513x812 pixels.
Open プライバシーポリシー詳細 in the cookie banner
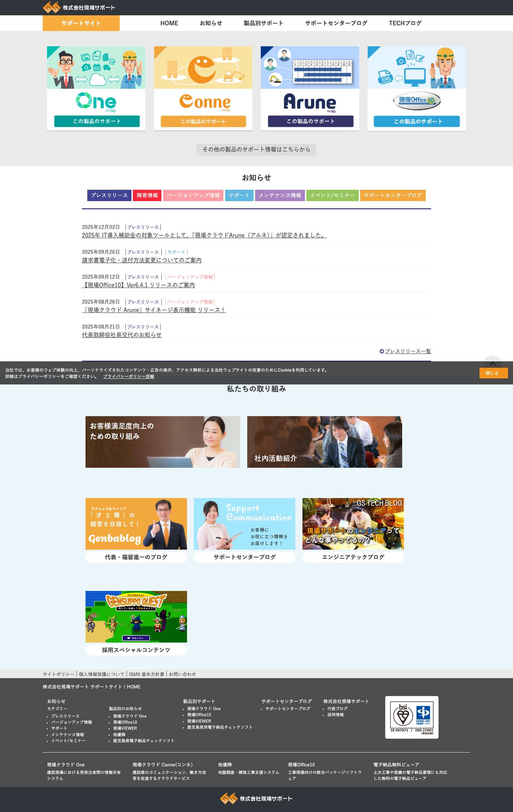click(x=129, y=377)
